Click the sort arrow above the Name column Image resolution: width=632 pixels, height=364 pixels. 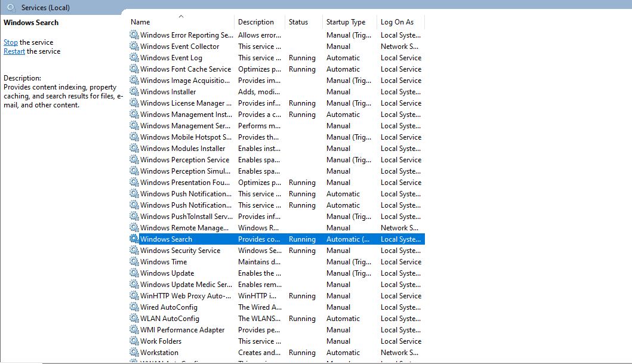tap(181, 17)
